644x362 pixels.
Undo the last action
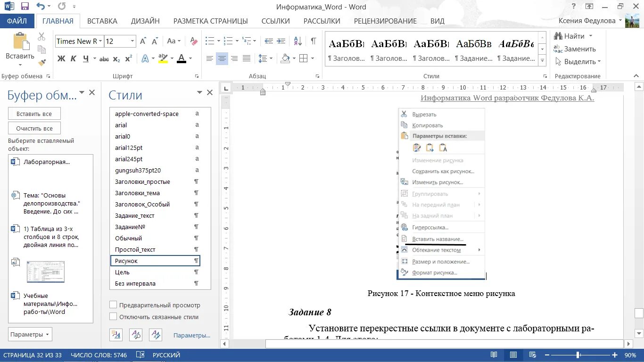[x=41, y=7]
